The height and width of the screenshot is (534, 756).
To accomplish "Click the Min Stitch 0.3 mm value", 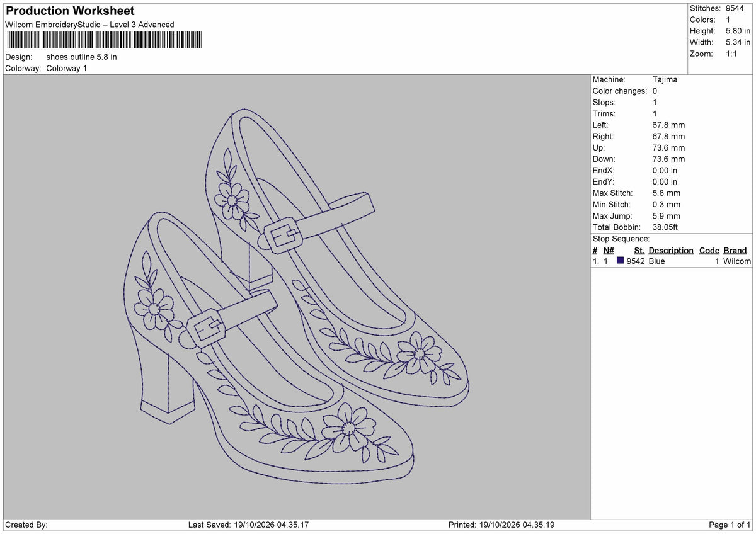I will point(667,205).
